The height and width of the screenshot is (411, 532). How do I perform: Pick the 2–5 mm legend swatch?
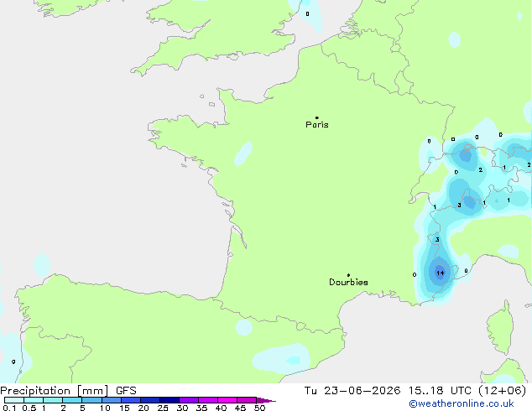(x=72, y=400)
